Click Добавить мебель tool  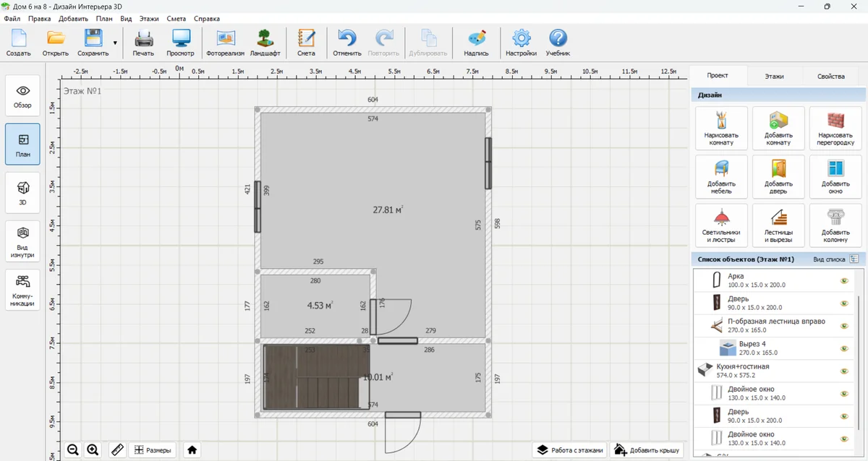(x=721, y=176)
